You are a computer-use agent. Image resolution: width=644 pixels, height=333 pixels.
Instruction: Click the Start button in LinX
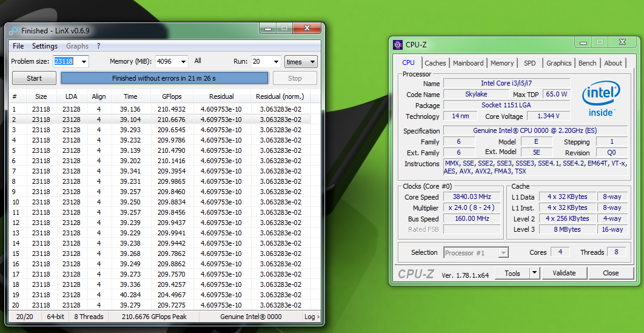(x=34, y=78)
